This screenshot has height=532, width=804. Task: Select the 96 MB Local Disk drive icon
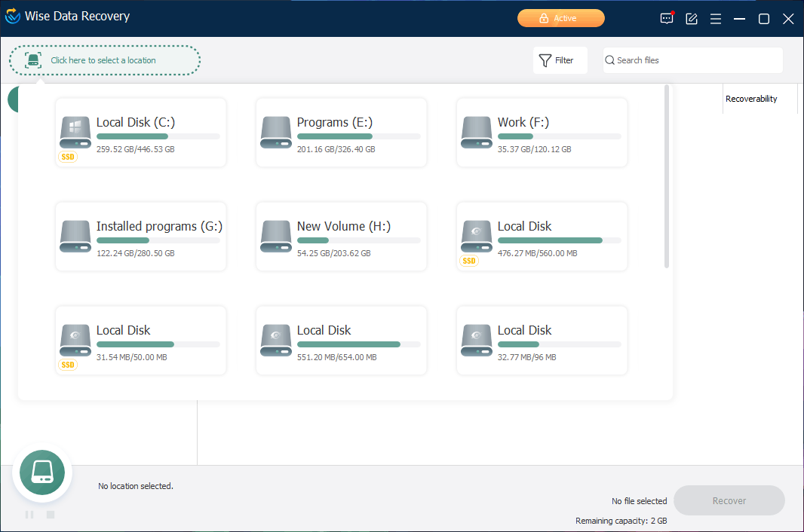(x=477, y=341)
